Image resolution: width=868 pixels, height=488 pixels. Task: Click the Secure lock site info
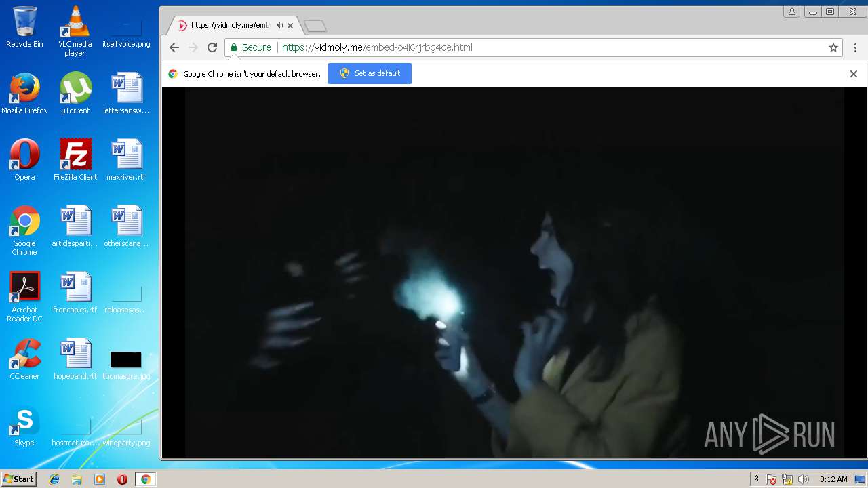point(251,47)
